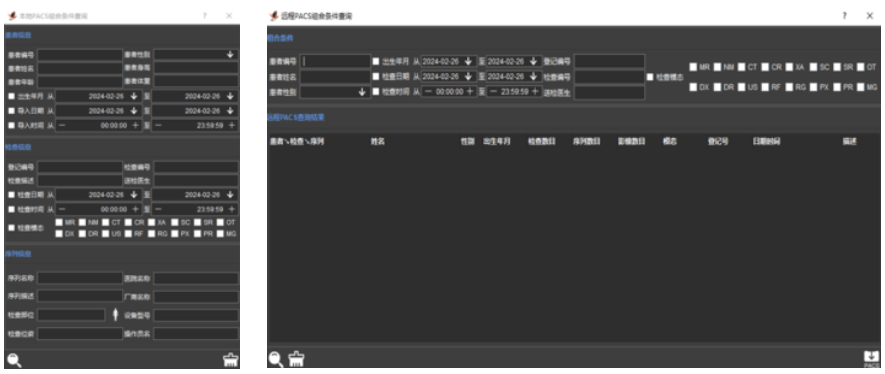Increase 检查时间 start time with plus in remote window
Image resolution: width=885 pixels, height=374 pixels.
469,91
